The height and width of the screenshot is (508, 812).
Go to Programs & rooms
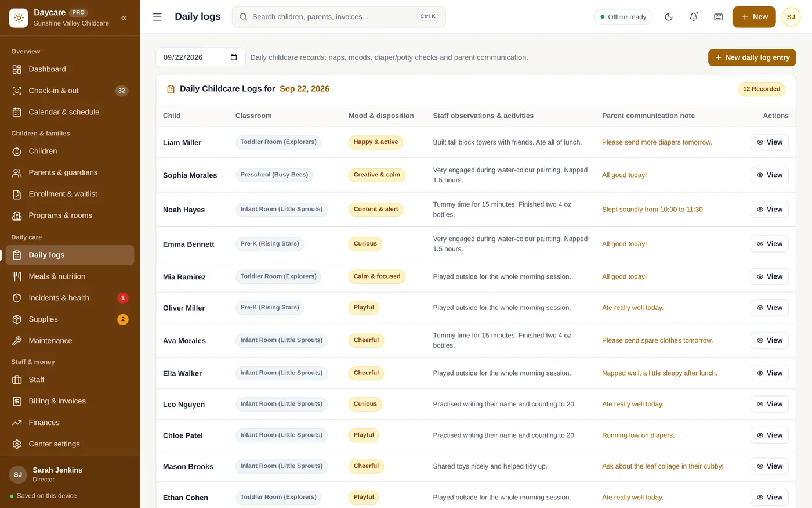coord(70,215)
